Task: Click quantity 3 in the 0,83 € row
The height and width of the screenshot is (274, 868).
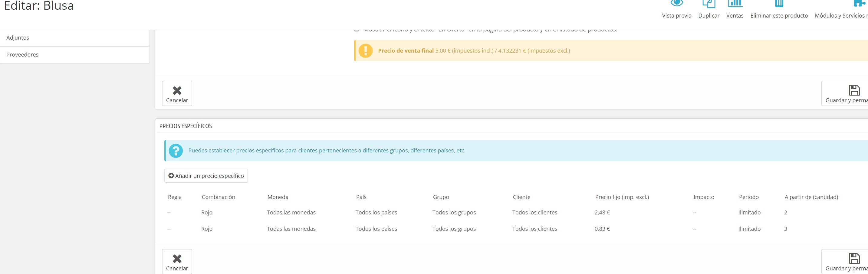Action: 785,229
